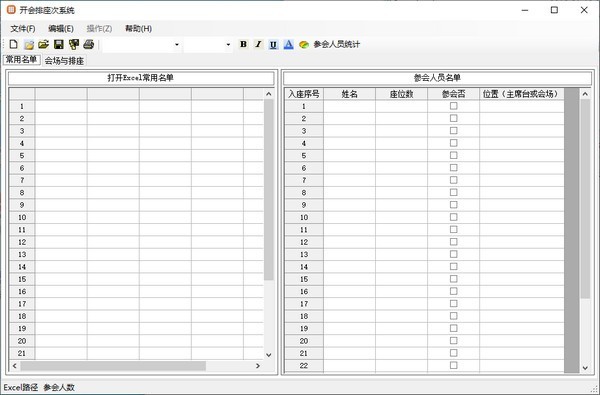Image resolution: width=600 pixels, height=395 pixels.
Task: Click the 位置 cell in attendee row 6
Action: point(522,168)
